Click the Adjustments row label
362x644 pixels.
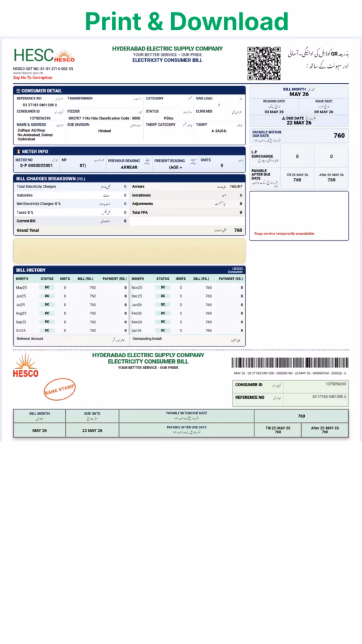(143, 204)
